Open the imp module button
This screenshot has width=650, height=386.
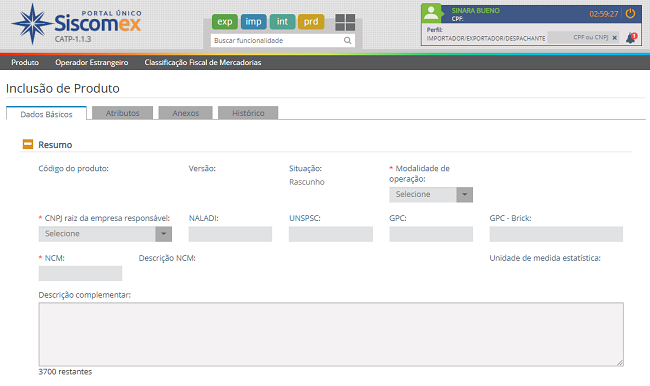(253, 22)
